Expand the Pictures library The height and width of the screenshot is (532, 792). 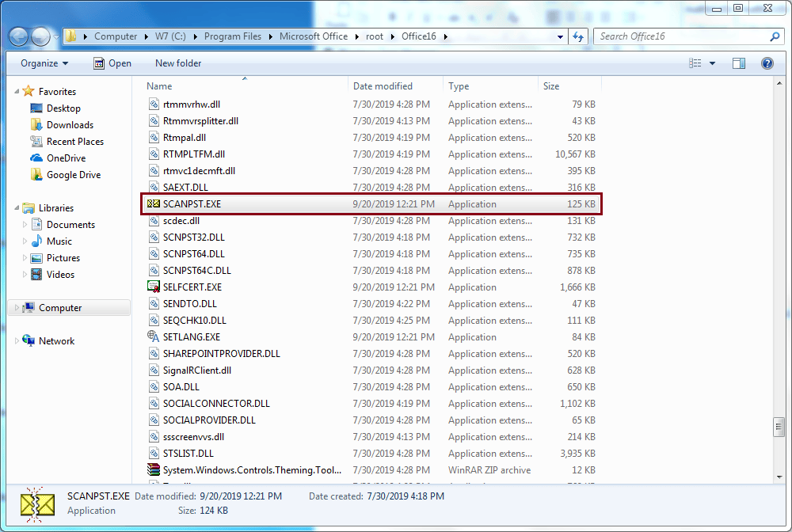click(x=25, y=257)
